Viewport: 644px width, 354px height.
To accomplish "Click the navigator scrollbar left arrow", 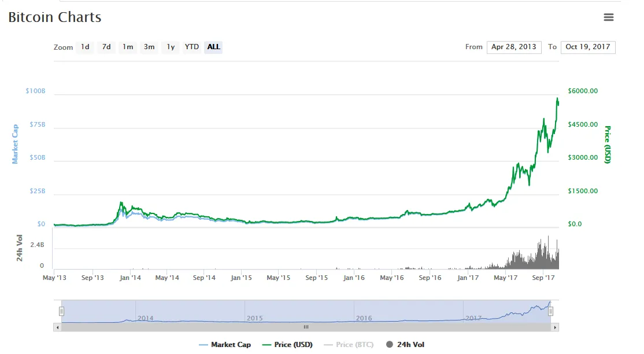I will coord(57,327).
